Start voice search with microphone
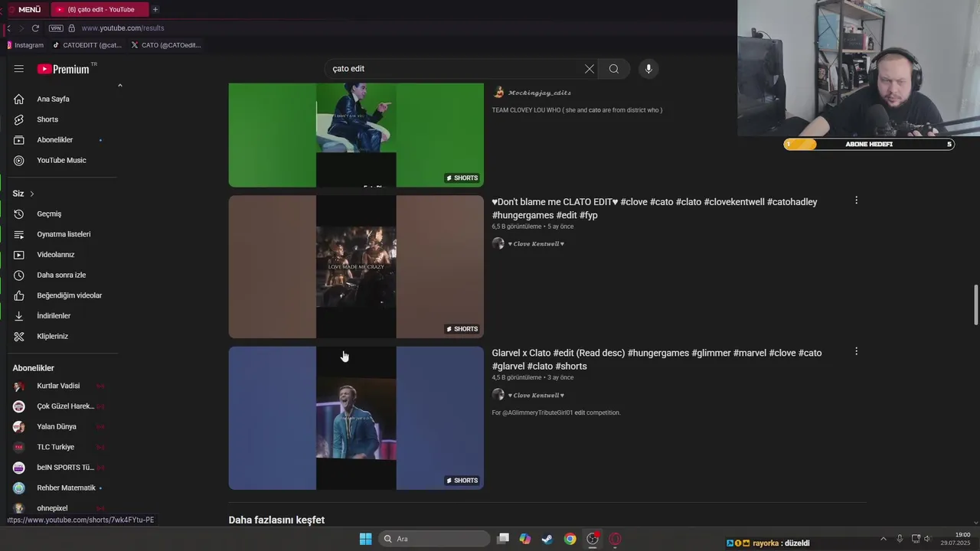This screenshot has width=980, height=551. (648, 69)
